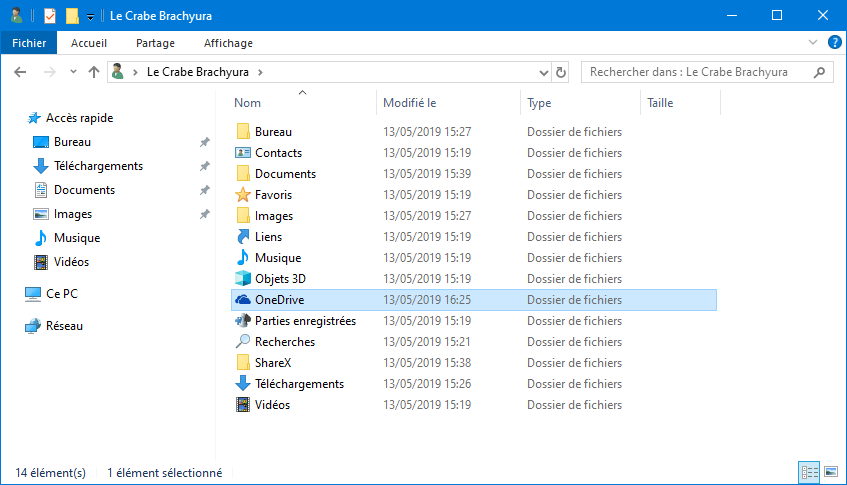Open the Fichier menu
This screenshot has width=847, height=485.
(x=29, y=43)
